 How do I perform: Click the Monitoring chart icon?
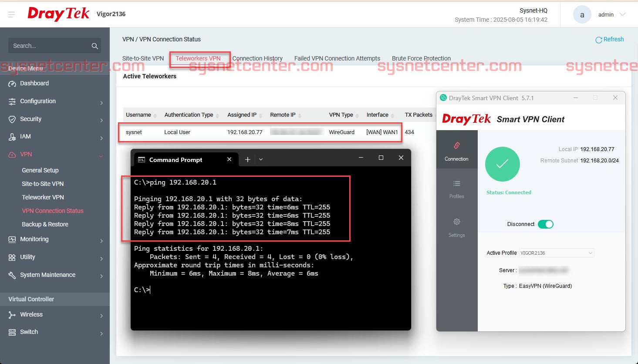(12, 239)
